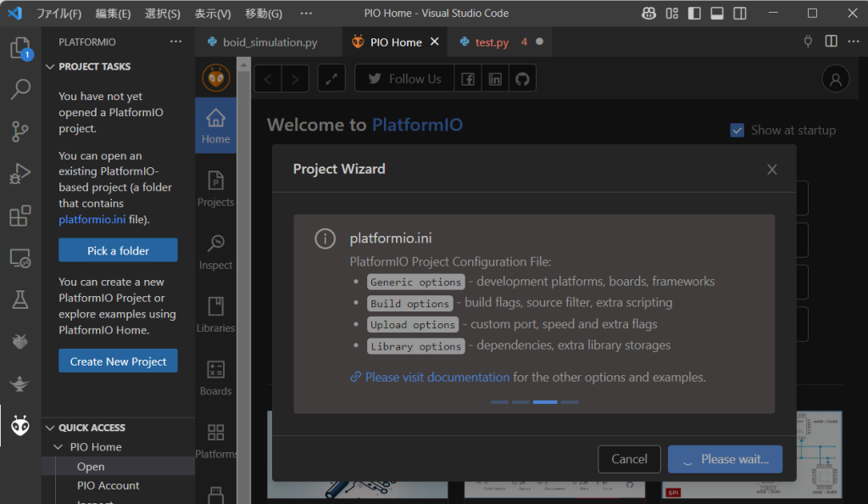868x504 pixels.
Task: Open Run and Debug view
Action: click(x=20, y=174)
